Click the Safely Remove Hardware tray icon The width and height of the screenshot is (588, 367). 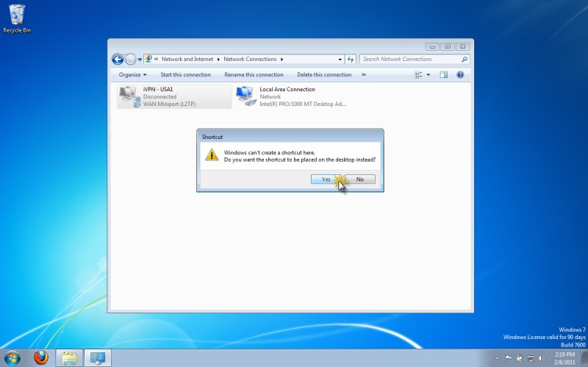click(x=520, y=358)
